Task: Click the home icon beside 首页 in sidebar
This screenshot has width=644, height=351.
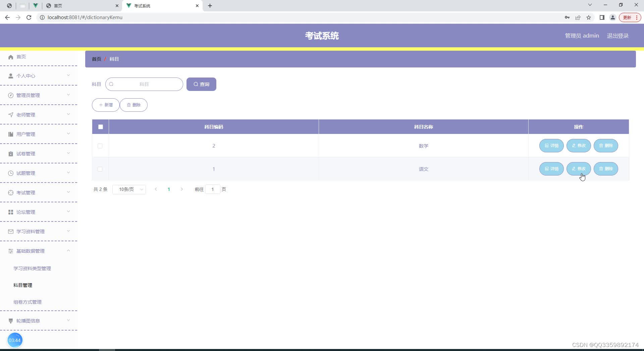Action: [x=11, y=57]
